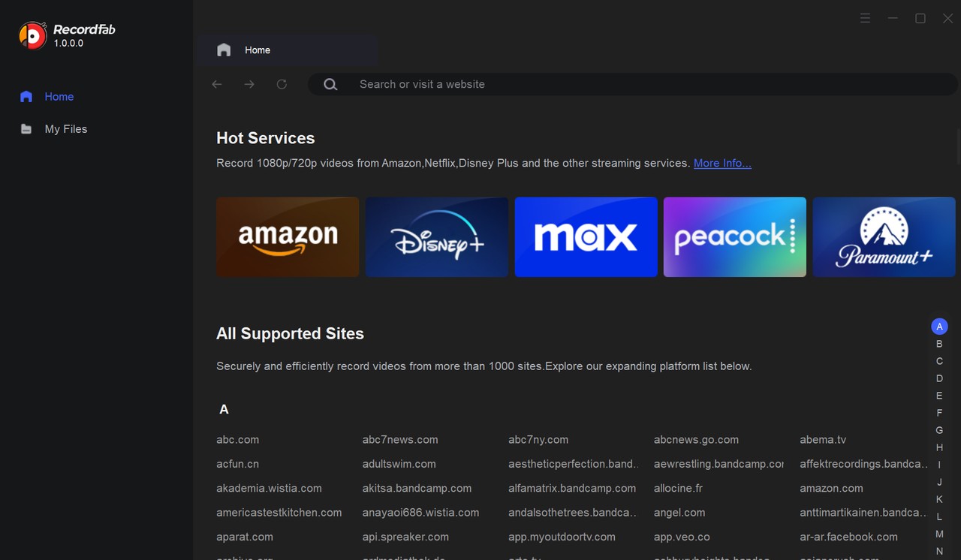Image resolution: width=961 pixels, height=560 pixels.
Task: Jump to letter H in index
Action: click(x=939, y=447)
